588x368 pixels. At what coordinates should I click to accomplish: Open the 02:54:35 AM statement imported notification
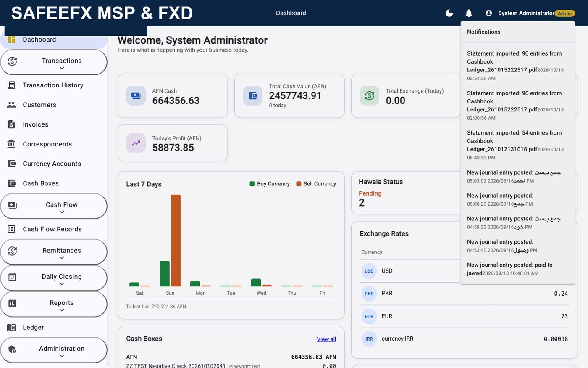[x=517, y=66]
